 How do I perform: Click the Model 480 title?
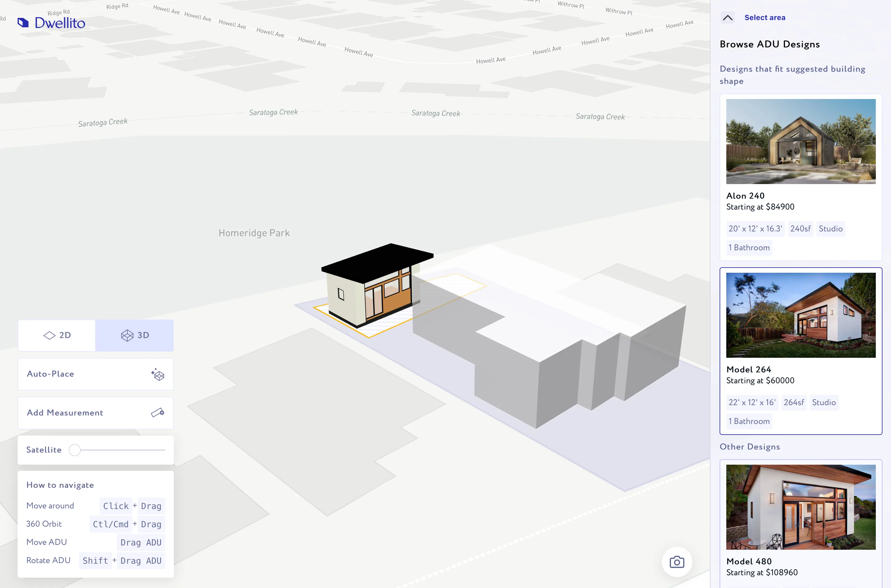pos(749,561)
